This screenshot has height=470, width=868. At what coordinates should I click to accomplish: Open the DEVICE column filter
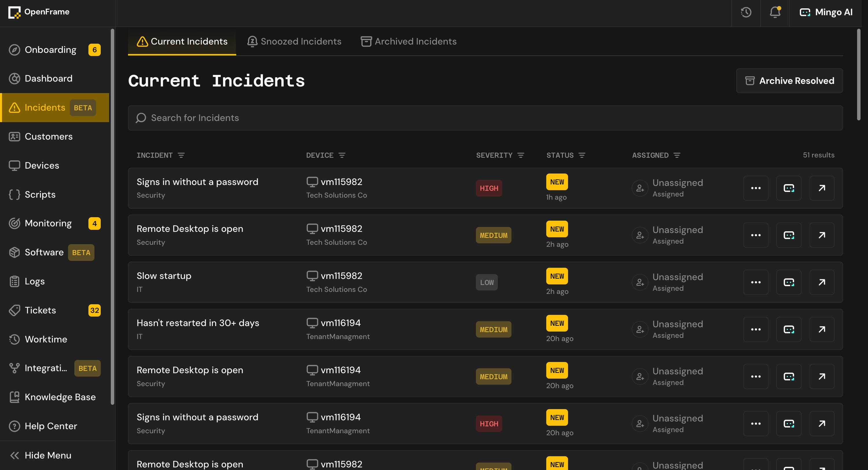[342, 156]
